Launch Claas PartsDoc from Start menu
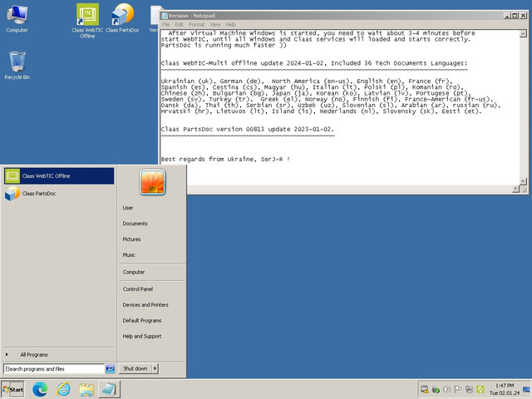This screenshot has width=532, height=399. point(59,194)
